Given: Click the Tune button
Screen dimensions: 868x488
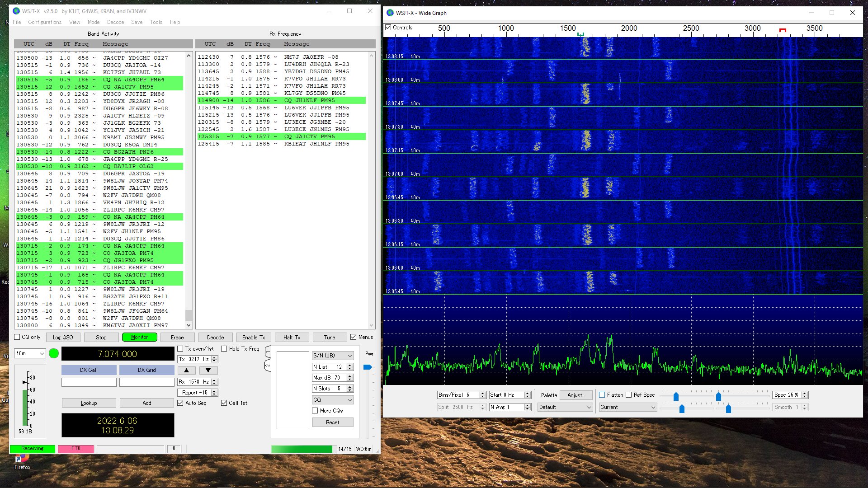Looking at the screenshot, I should [330, 337].
